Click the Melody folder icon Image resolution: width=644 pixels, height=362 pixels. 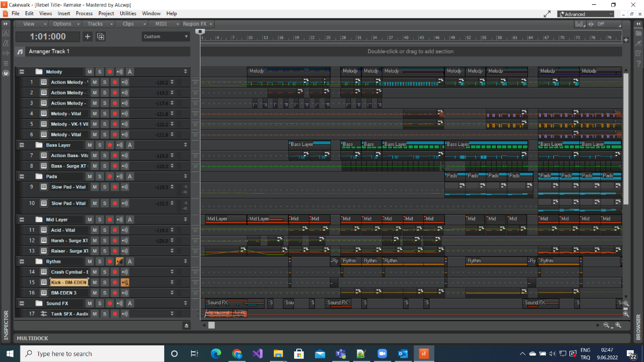coord(39,71)
